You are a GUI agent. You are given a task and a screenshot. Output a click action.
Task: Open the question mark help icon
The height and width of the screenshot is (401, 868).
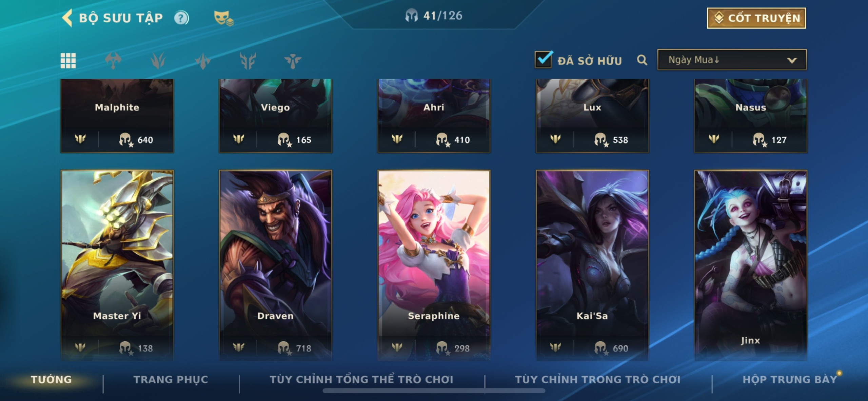181,18
